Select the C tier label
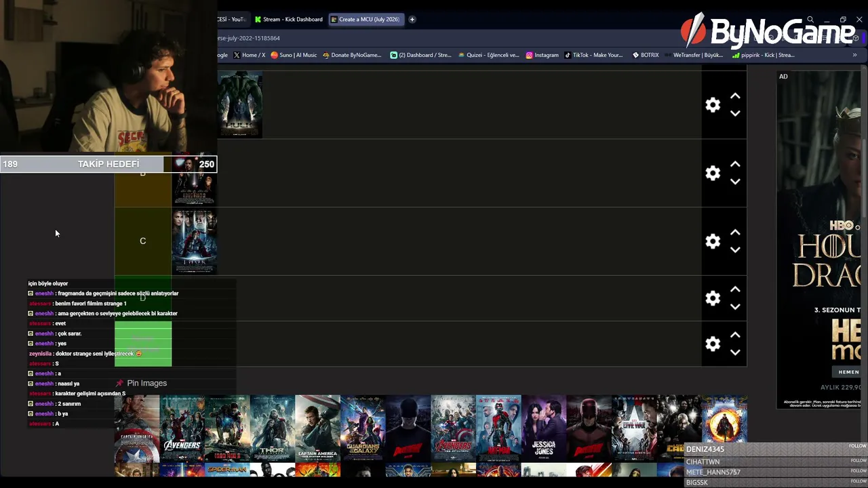Viewport: 868px width, 488px height. coord(142,241)
